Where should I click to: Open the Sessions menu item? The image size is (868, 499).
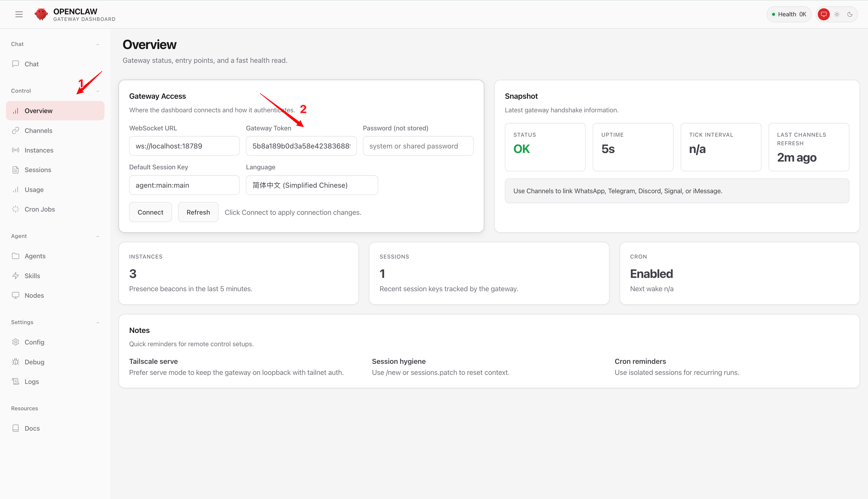[38, 170]
